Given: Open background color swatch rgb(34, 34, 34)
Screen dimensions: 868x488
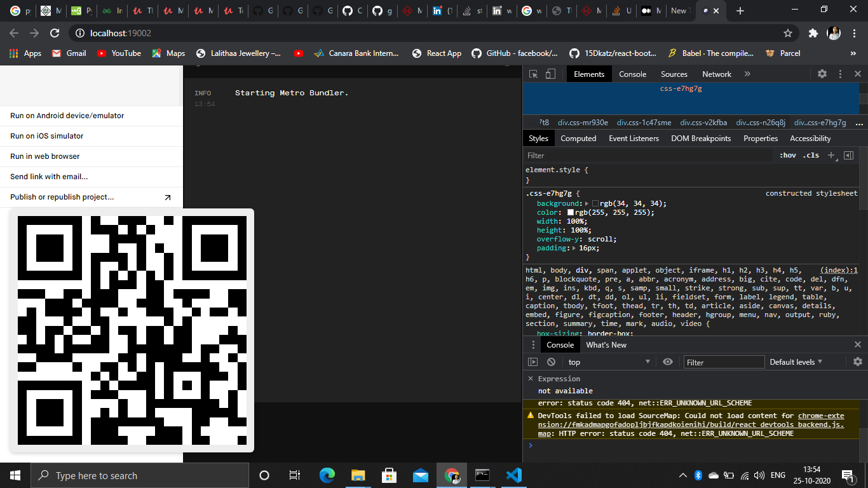Looking at the screenshot, I should 595,203.
